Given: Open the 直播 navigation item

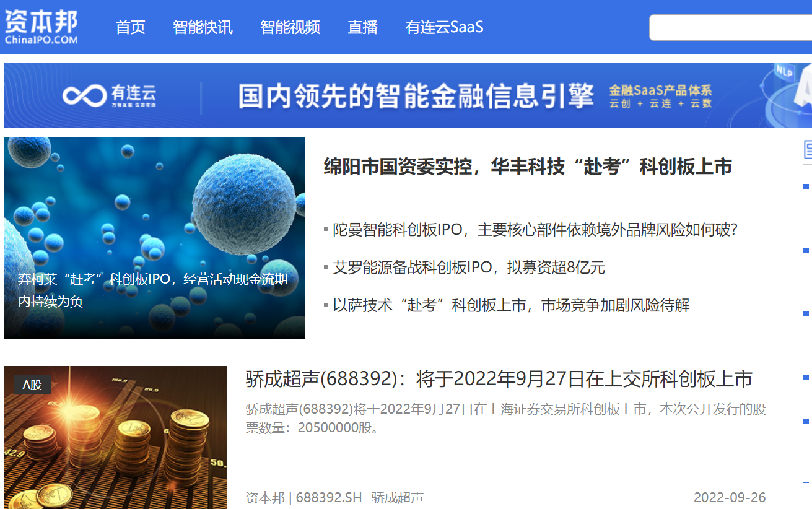Looking at the screenshot, I should point(362,27).
